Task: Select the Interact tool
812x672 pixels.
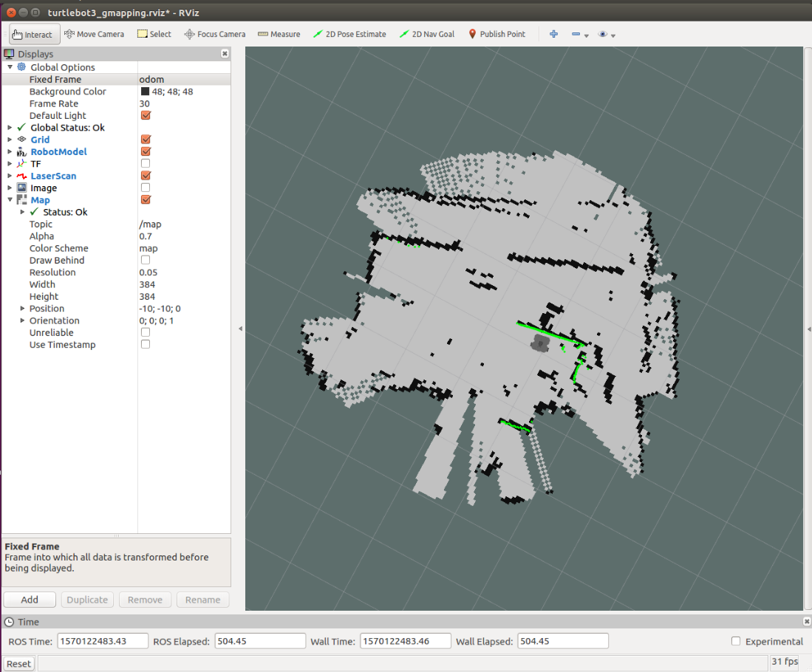Action: [34, 34]
